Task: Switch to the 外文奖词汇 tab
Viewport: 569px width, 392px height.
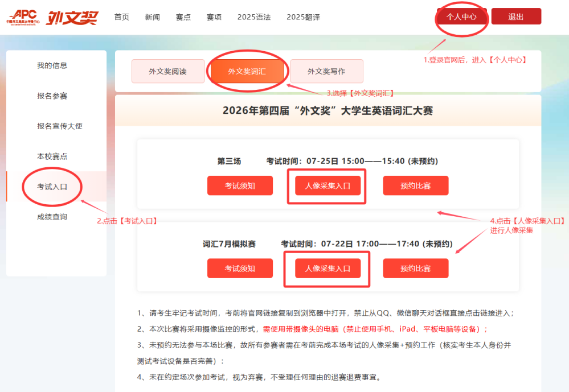Action: coord(247,71)
